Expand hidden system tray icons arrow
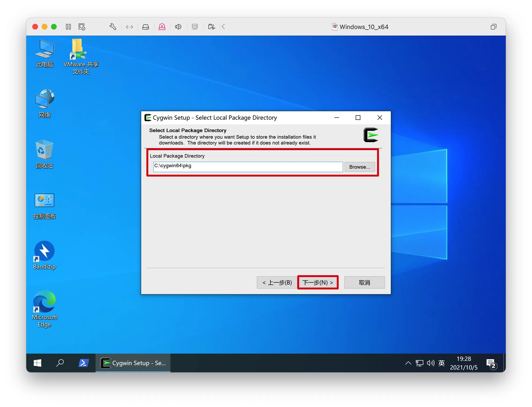The height and width of the screenshot is (407, 532). [408, 363]
